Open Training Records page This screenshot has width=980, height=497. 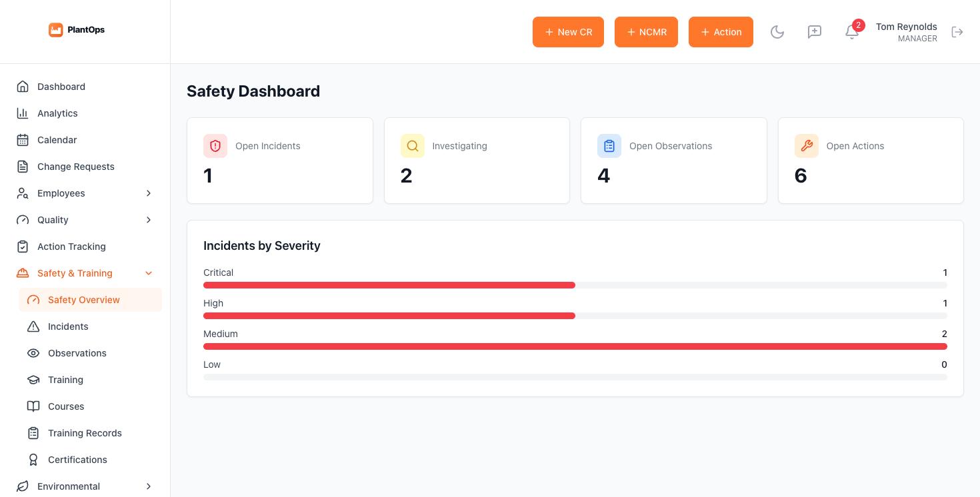pyautogui.click(x=90, y=433)
